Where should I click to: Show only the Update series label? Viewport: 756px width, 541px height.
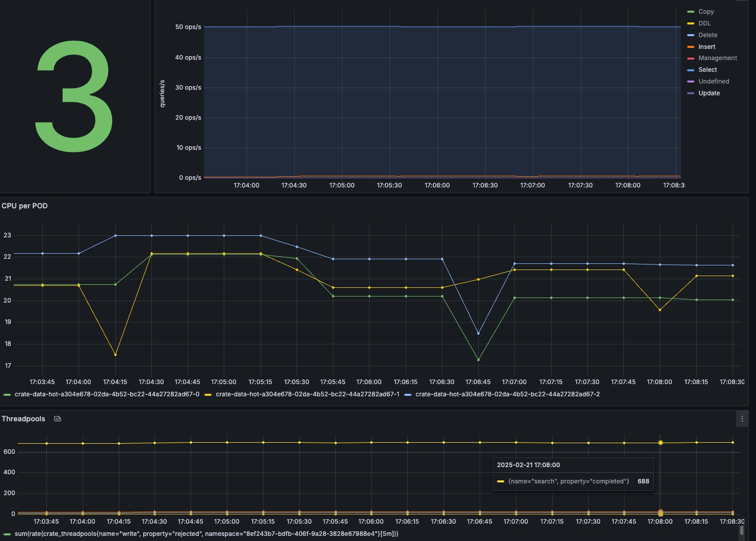[x=709, y=93]
